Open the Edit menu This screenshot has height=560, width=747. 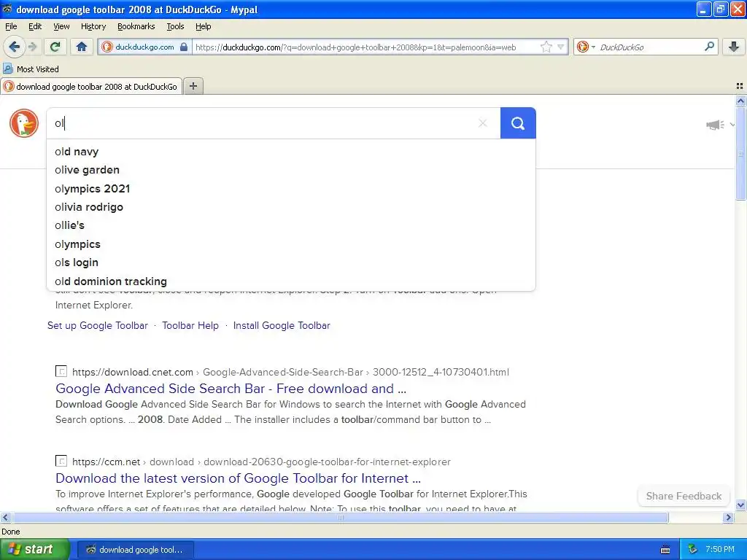(35, 26)
